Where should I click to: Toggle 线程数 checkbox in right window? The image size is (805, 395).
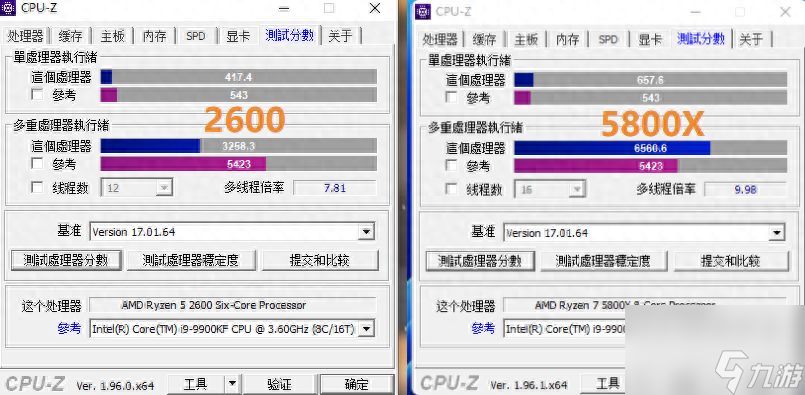[x=451, y=189]
